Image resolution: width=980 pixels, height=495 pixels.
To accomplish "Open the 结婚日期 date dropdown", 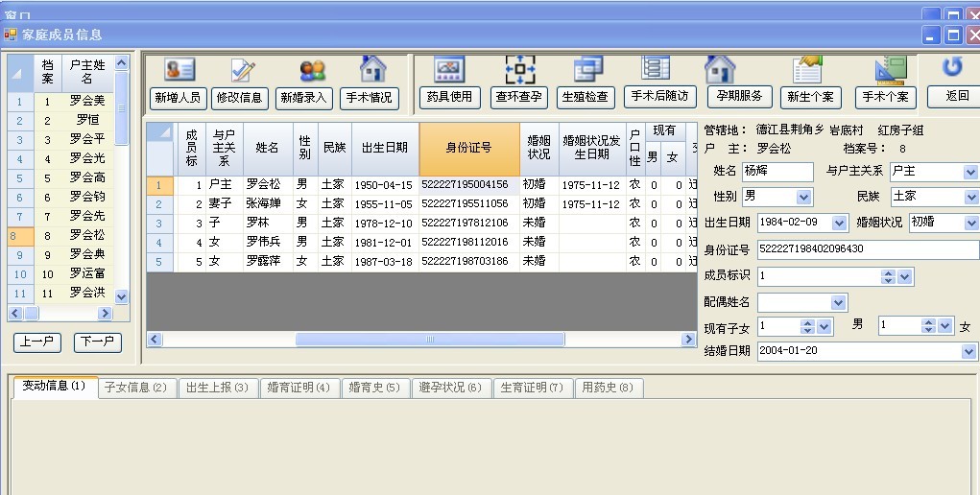I will [968, 352].
